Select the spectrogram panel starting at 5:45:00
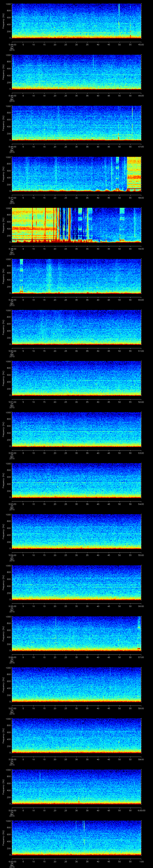Screen dimensions: 153x868 [76, 72]
